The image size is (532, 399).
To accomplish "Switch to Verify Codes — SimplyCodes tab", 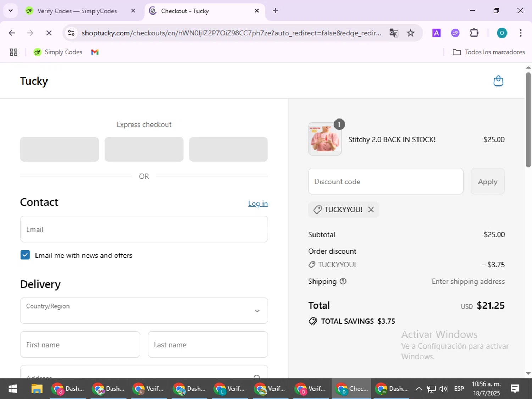I will pos(77,11).
